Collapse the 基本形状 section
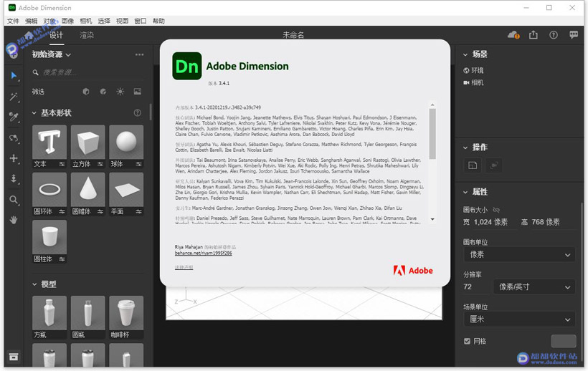 point(34,112)
